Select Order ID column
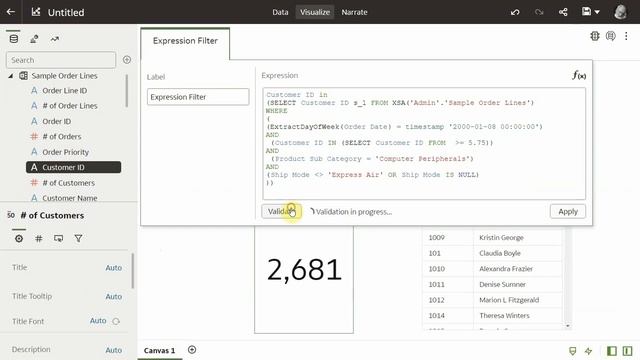 [56, 121]
